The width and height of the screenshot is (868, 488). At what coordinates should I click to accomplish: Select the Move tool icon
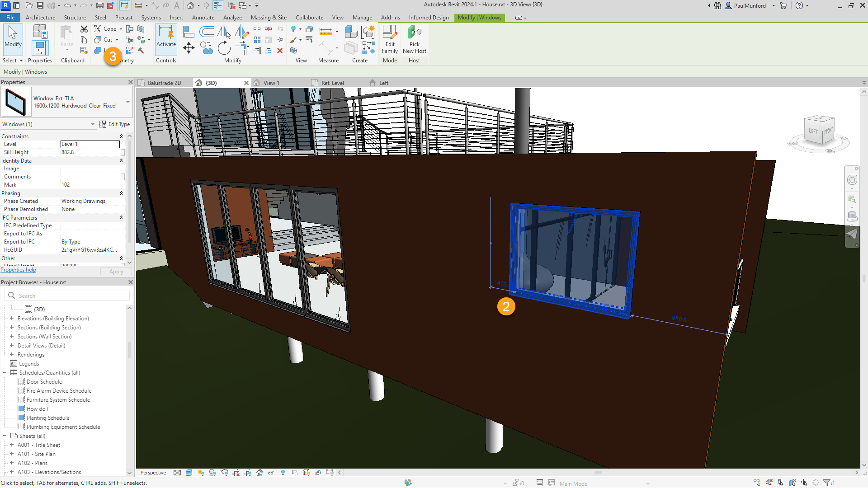point(189,48)
